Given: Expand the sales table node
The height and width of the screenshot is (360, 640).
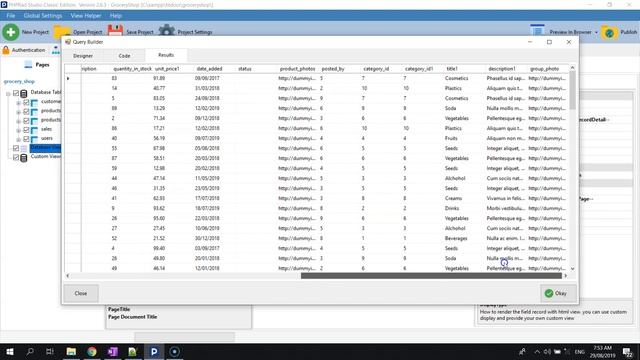Looking at the screenshot, I should [18, 131].
